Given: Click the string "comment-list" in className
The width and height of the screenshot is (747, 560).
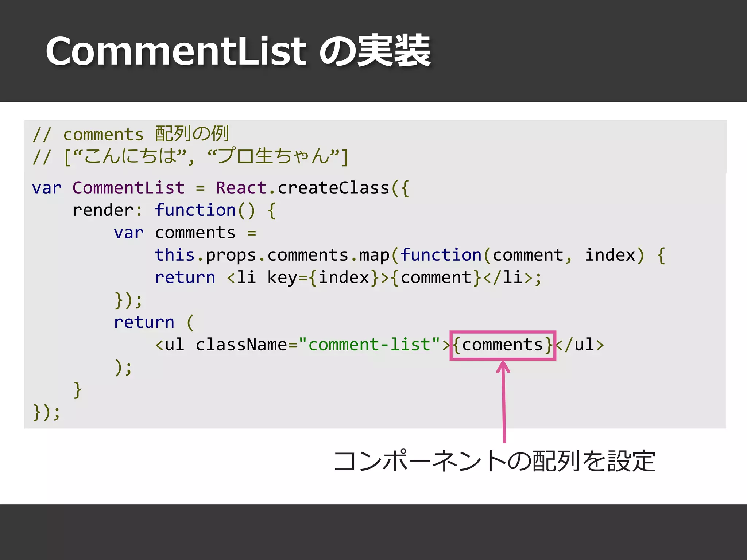Looking at the screenshot, I should click(369, 345).
